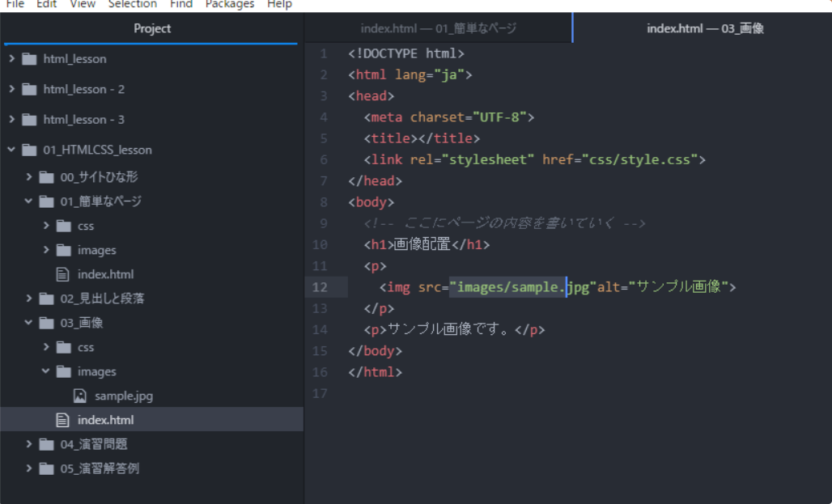Click the folder icon for html_lesson
Viewport: 832px width, 504px height.
tap(29, 58)
